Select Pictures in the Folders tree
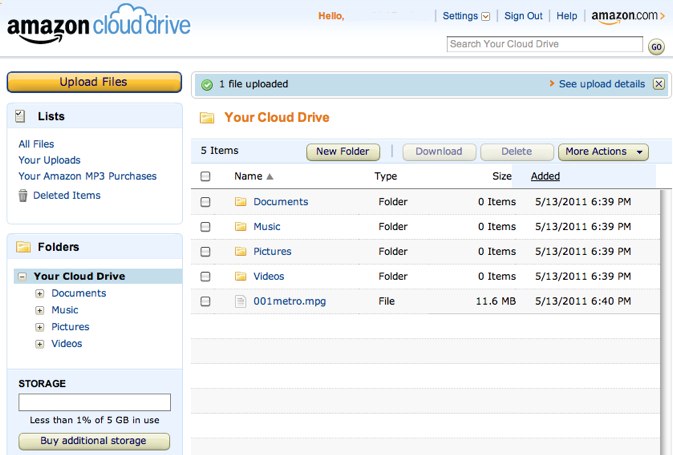Viewport: 673px width, 455px height. point(70,327)
